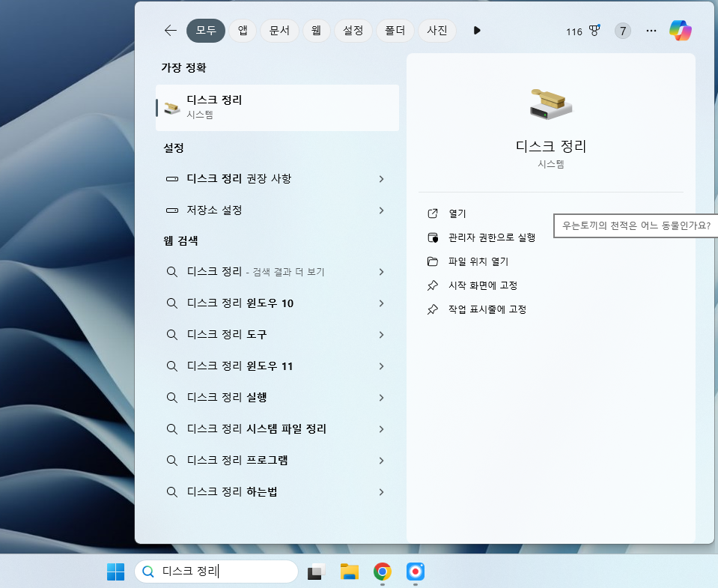Choose 파일 위치 열기
This screenshot has width=718, height=588.
[478, 261]
